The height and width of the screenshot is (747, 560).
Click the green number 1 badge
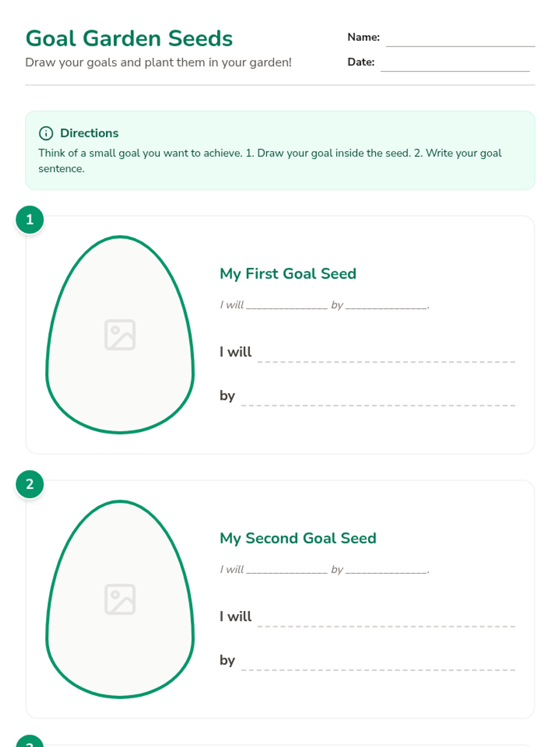30,219
